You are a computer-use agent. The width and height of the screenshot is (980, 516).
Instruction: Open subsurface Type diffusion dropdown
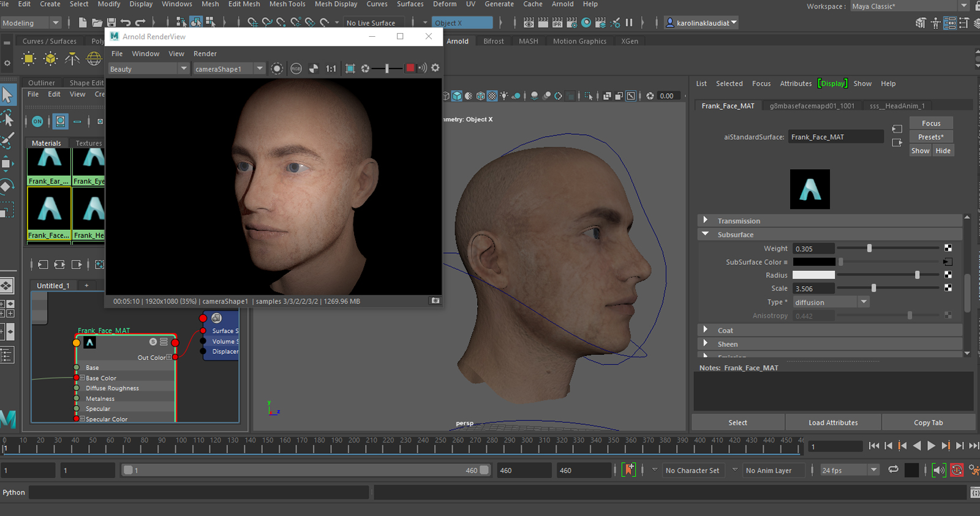pos(831,302)
